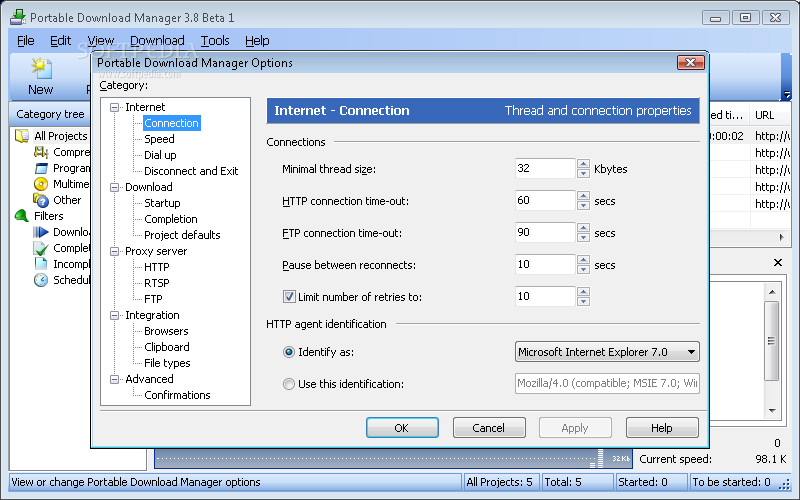Select File types under Integration
Image resolution: width=800 pixels, height=500 pixels.
click(167, 363)
